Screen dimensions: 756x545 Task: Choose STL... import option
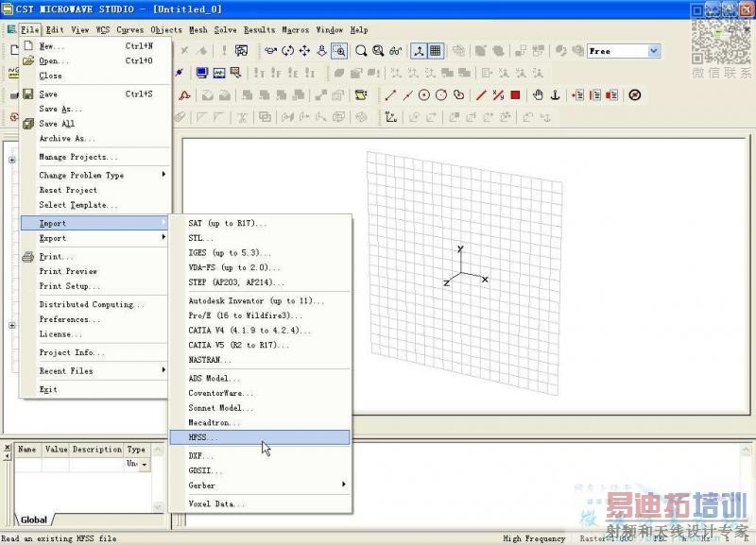point(260,238)
